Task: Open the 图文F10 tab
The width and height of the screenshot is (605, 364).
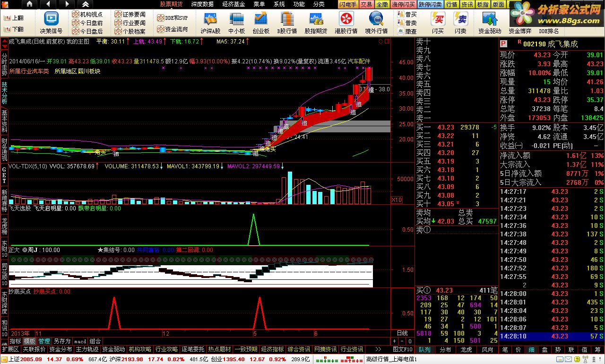Action: pos(403,349)
